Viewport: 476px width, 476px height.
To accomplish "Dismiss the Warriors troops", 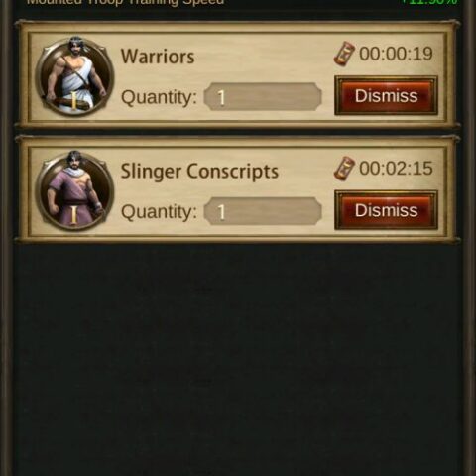I will (x=386, y=96).
